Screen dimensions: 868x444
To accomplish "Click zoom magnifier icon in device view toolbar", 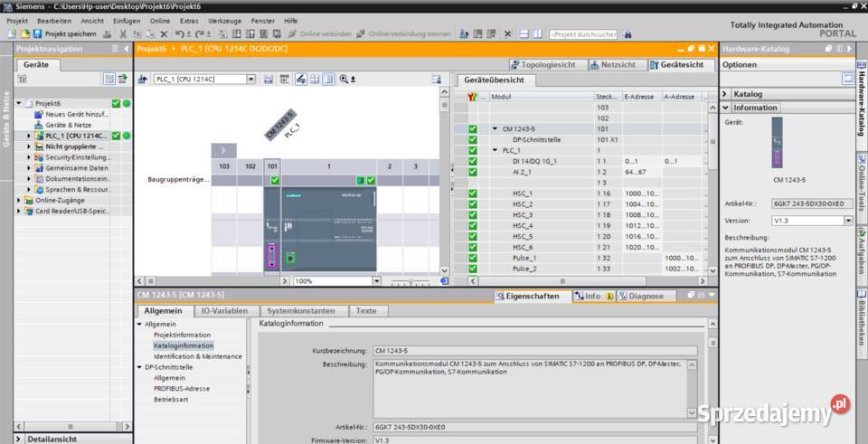I will [x=344, y=80].
